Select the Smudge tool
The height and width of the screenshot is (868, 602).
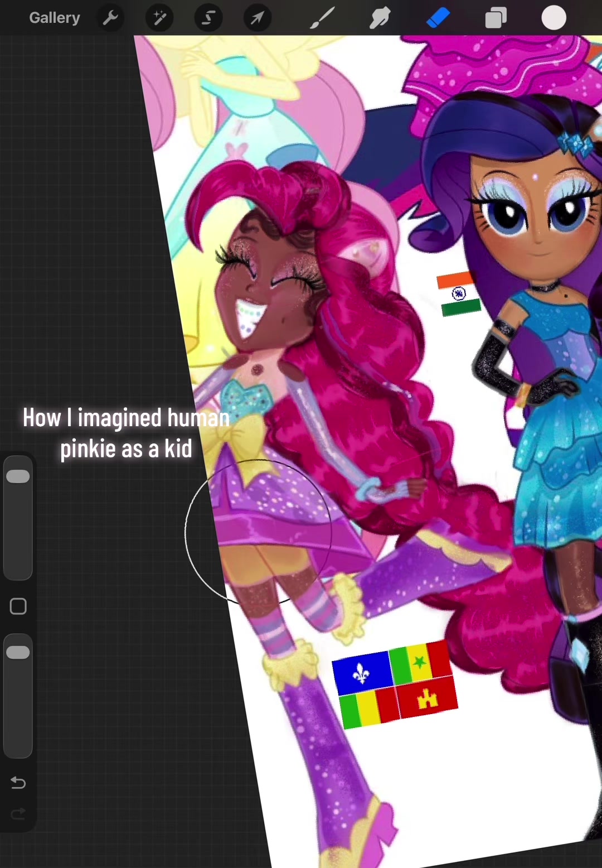(380, 18)
